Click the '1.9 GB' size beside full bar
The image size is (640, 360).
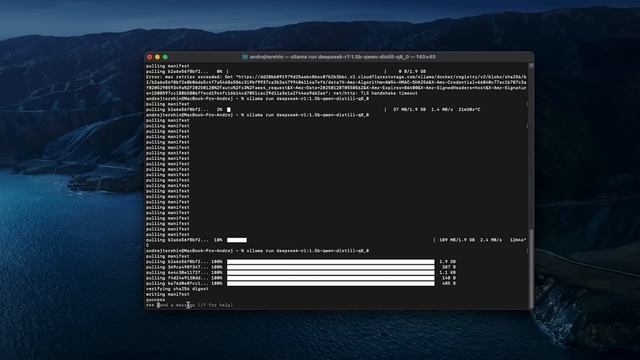(x=448, y=262)
